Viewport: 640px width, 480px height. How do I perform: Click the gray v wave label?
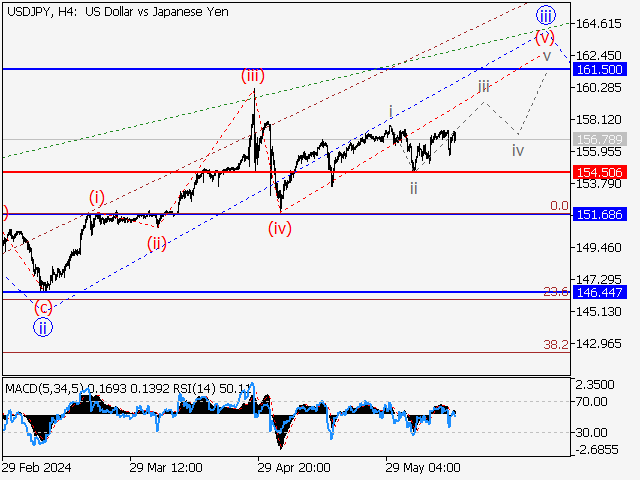pos(547,56)
